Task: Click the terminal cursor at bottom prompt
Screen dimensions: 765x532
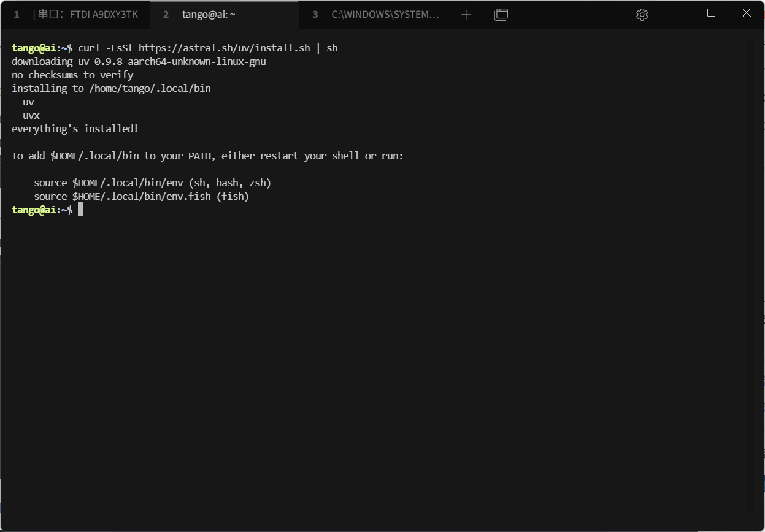Action: (x=80, y=210)
